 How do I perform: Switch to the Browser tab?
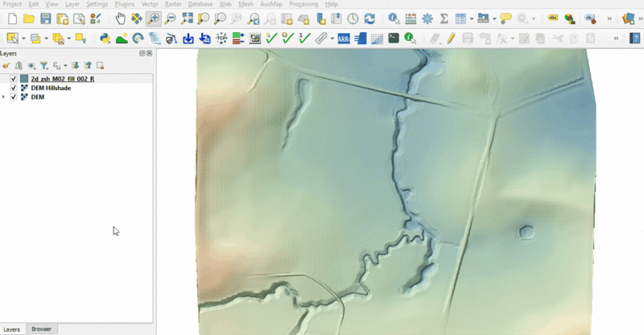(41, 329)
